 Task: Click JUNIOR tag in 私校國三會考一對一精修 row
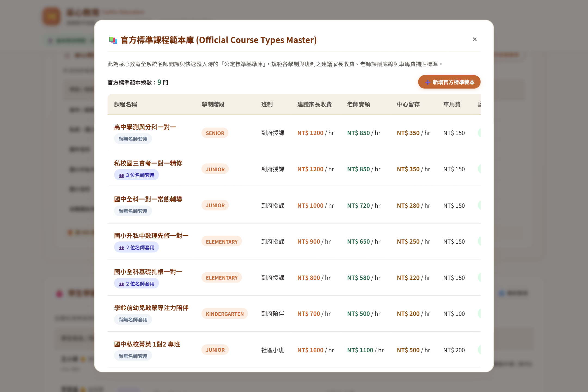click(x=215, y=169)
